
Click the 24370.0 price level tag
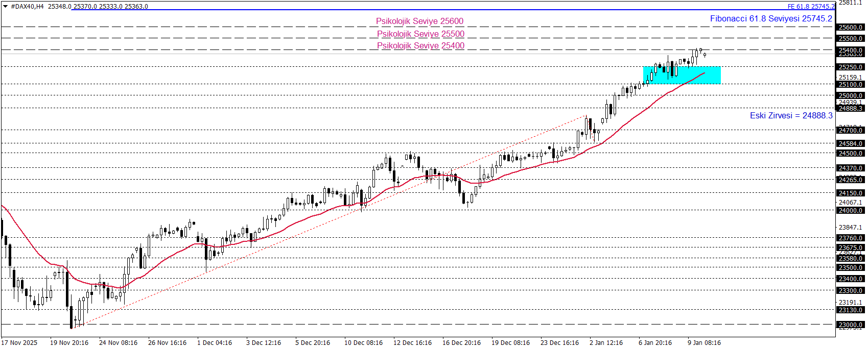tap(851, 168)
